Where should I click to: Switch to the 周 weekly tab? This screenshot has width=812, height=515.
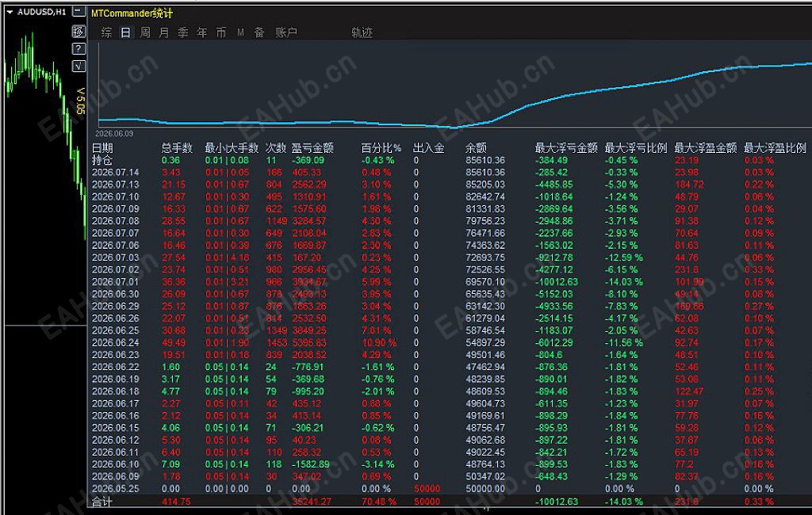[145, 32]
